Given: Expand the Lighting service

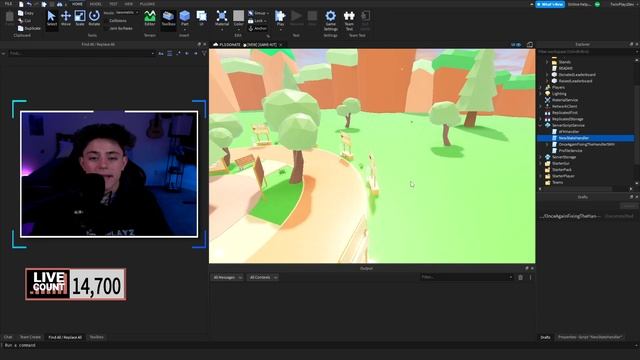Looking at the screenshot, I should point(541,94).
